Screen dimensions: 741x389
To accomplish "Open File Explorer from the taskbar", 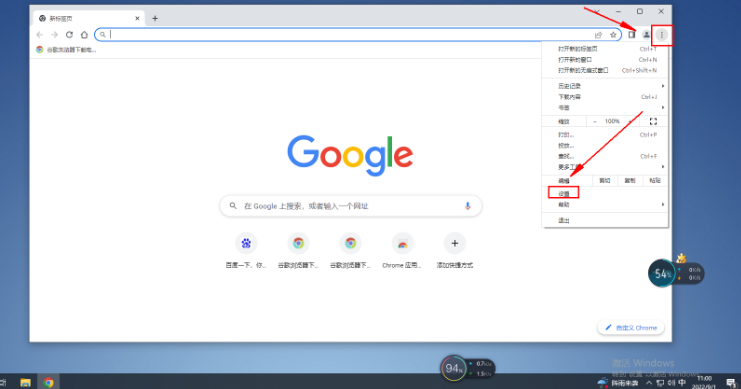I will point(26,382).
